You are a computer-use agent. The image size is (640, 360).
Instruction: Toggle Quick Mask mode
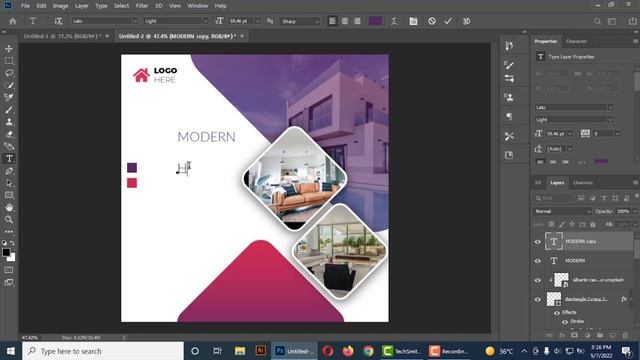pyautogui.click(x=9, y=270)
